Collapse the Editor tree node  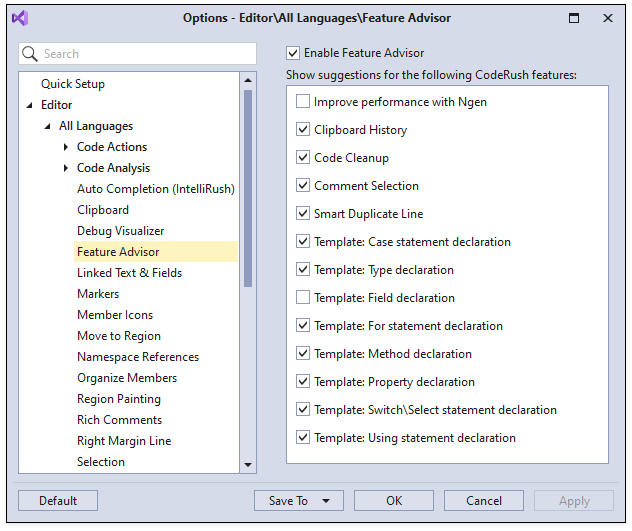click(29, 106)
